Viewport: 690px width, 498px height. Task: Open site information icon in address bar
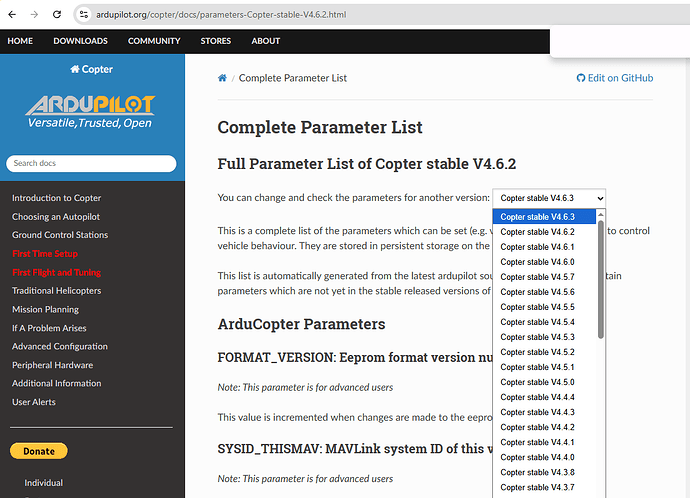click(84, 15)
